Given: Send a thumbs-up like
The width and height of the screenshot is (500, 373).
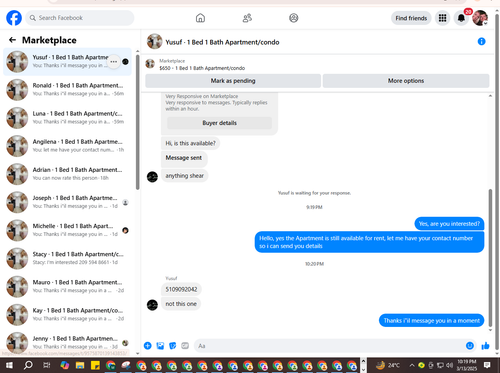Looking at the screenshot, I should click(x=485, y=346).
